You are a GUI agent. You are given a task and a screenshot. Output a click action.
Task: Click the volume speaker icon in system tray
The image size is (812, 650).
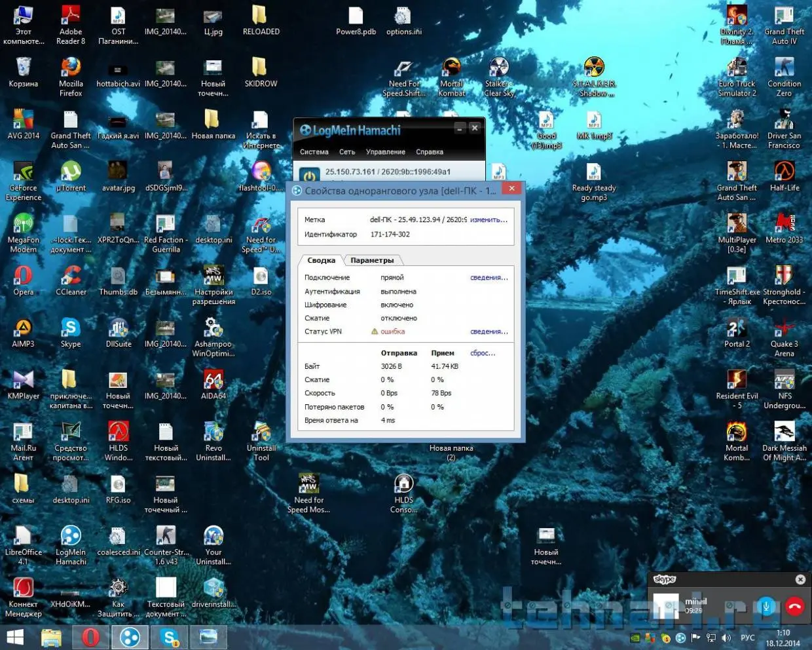click(x=726, y=638)
